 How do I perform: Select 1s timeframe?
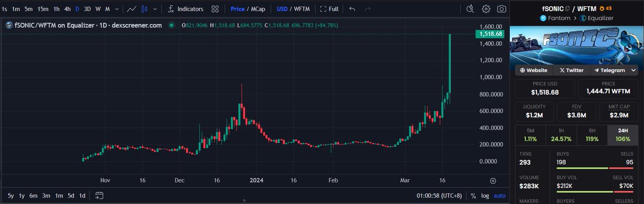click(x=5, y=9)
